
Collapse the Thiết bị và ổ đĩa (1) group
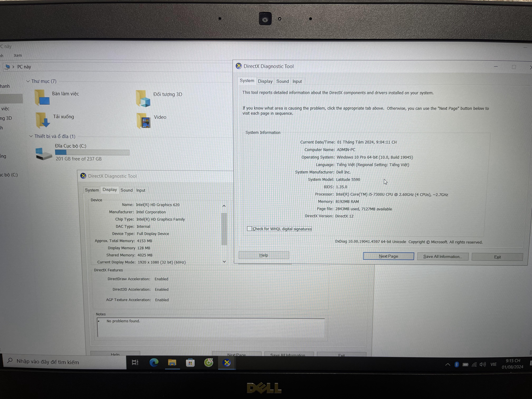click(x=31, y=136)
